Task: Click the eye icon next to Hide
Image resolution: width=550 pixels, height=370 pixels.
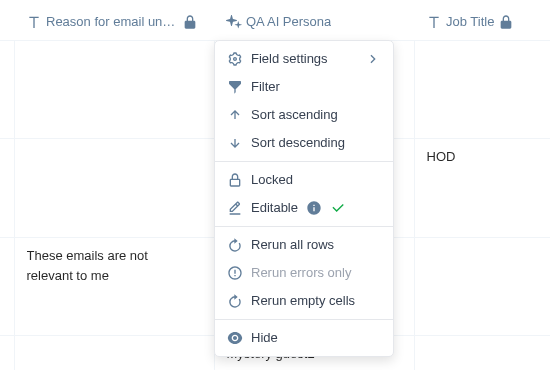Action: (x=235, y=338)
